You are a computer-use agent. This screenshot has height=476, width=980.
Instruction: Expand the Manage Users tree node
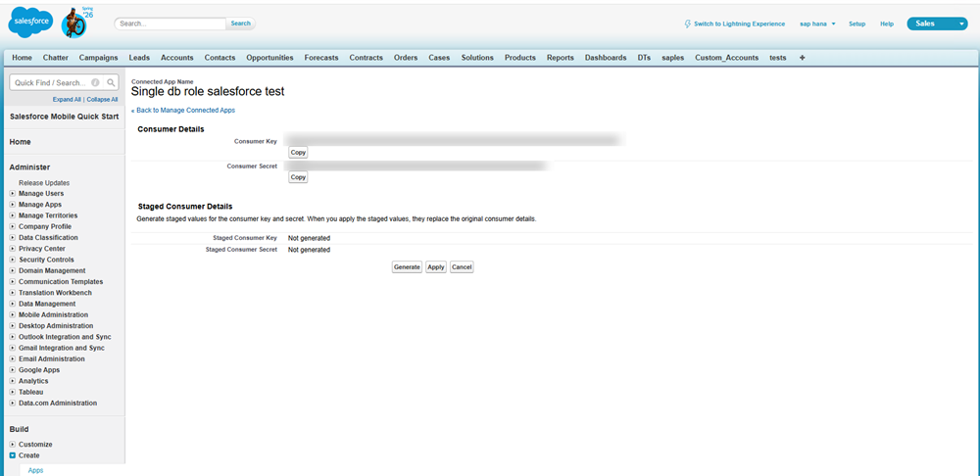click(x=13, y=194)
